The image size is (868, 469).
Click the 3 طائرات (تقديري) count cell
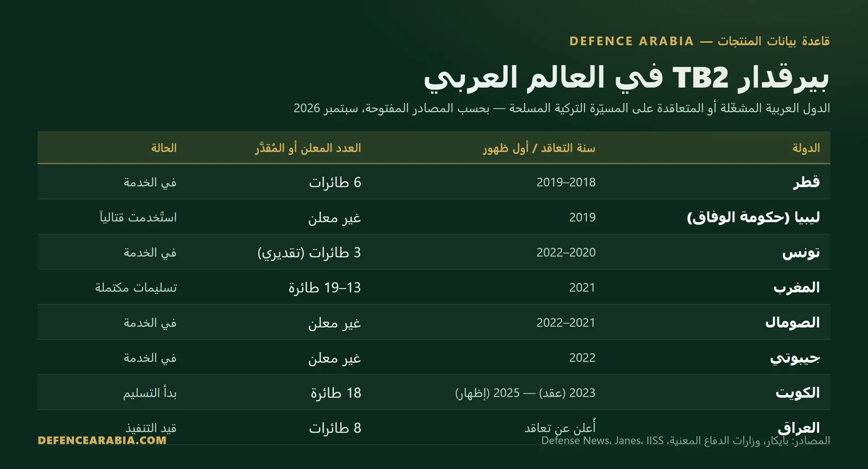(309, 253)
